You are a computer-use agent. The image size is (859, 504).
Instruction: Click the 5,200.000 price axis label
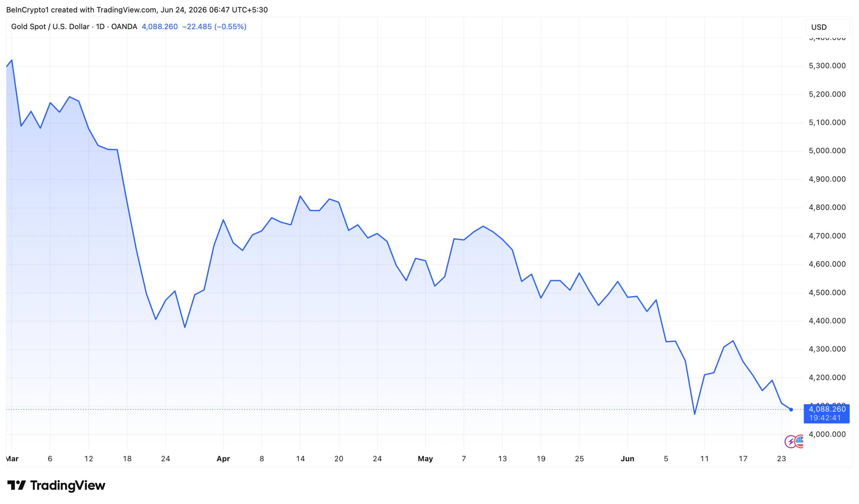tap(827, 94)
